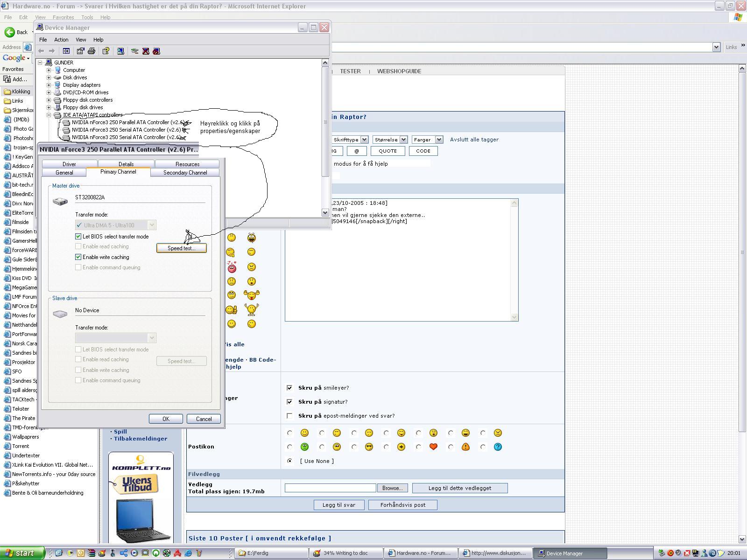
Task: Open the Klokking favorites folder
Action: (x=17, y=91)
